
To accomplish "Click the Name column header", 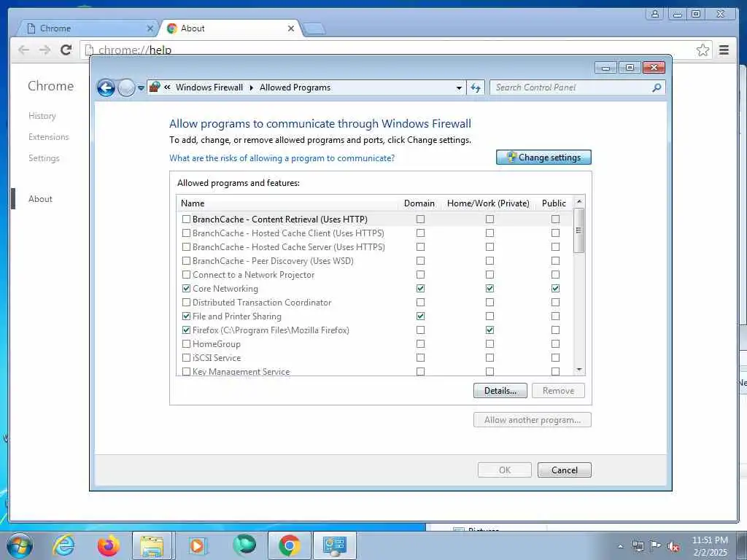I will pos(287,203).
